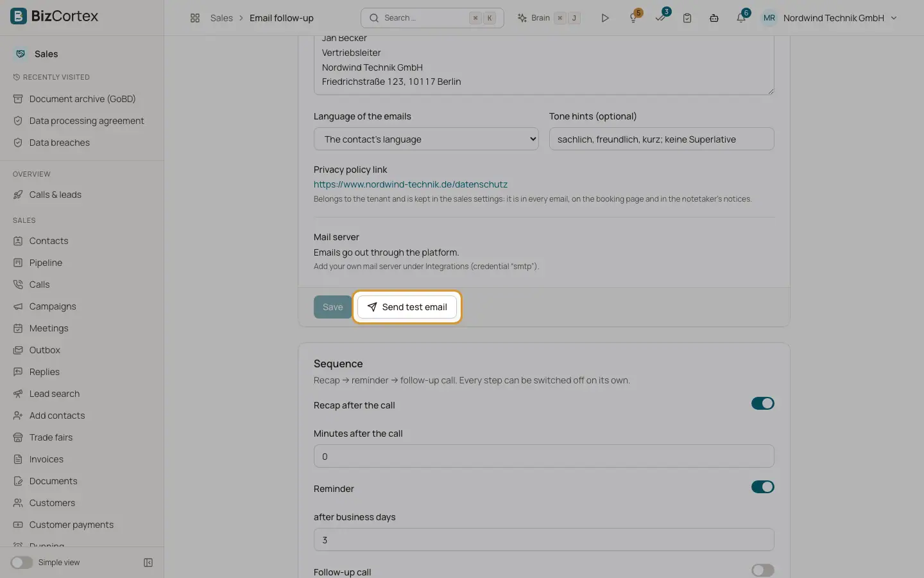The height and width of the screenshot is (578, 924).
Task: Toggle the Reminder switch off
Action: [763, 487]
